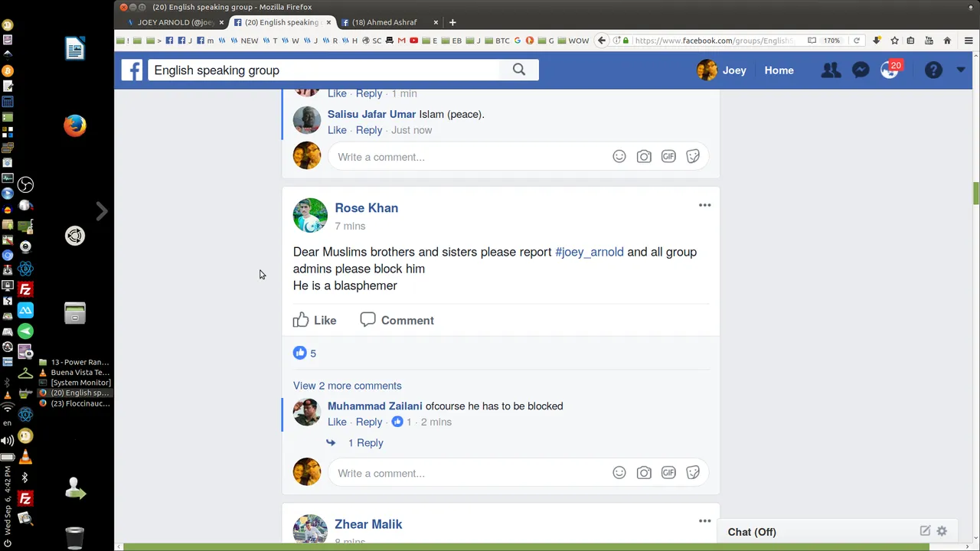Show who reacted with 5 likes
Image resolution: width=980 pixels, height=551 pixels.
(305, 353)
